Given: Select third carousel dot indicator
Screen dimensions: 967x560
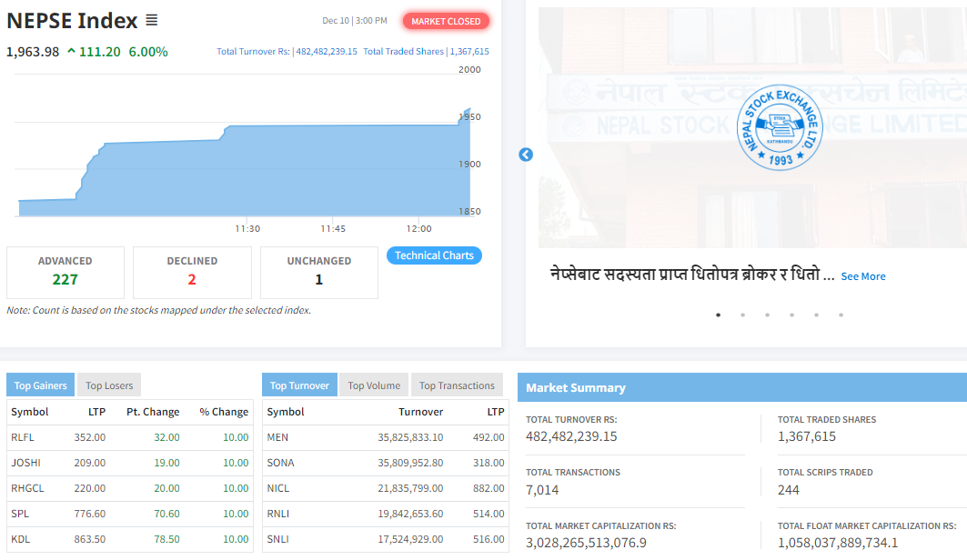Looking at the screenshot, I should coord(767,315).
